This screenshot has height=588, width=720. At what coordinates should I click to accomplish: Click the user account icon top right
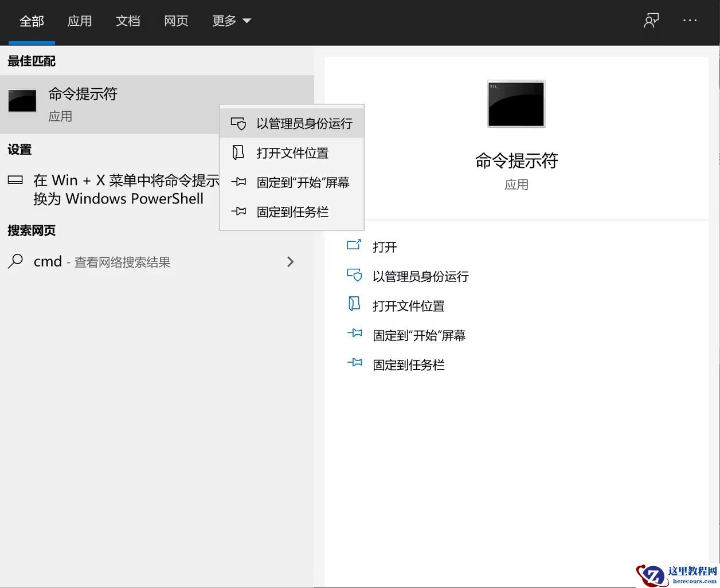click(x=651, y=20)
